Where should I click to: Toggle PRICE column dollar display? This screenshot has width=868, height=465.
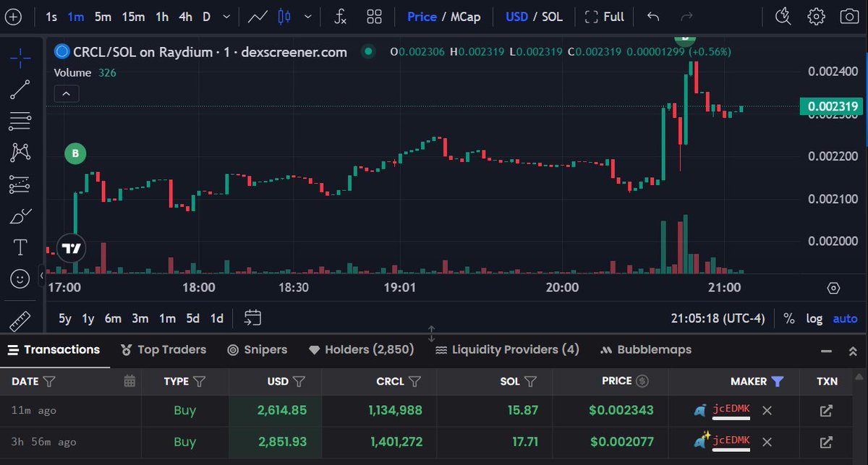click(642, 381)
